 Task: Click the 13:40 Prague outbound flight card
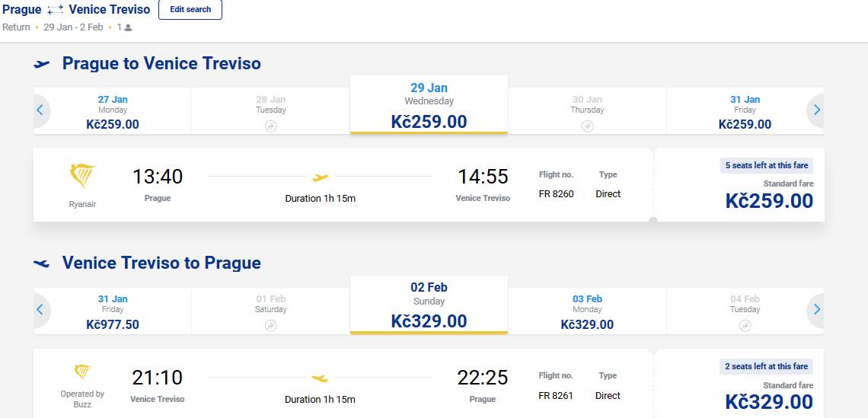pos(429,184)
